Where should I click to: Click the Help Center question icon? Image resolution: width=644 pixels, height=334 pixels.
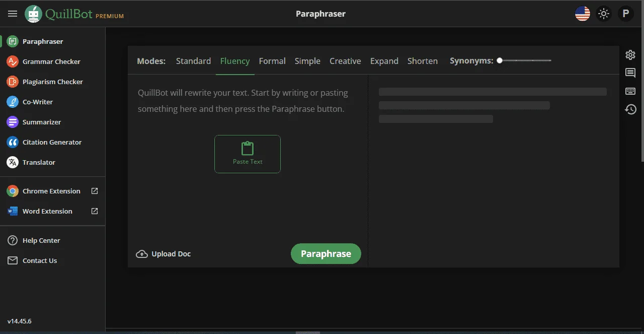tap(13, 240)
